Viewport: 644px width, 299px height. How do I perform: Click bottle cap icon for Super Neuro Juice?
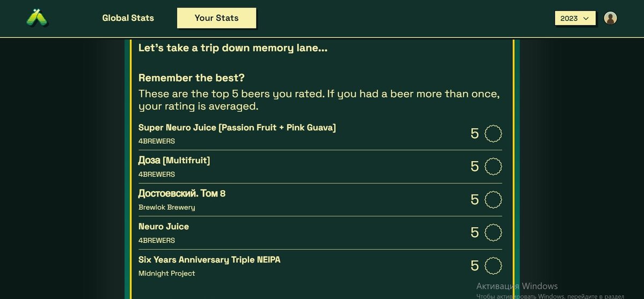click(493, 134)
